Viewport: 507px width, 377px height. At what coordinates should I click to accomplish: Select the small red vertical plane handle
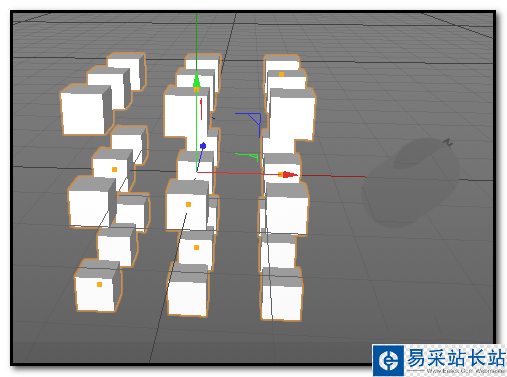(x=201, y=109)
